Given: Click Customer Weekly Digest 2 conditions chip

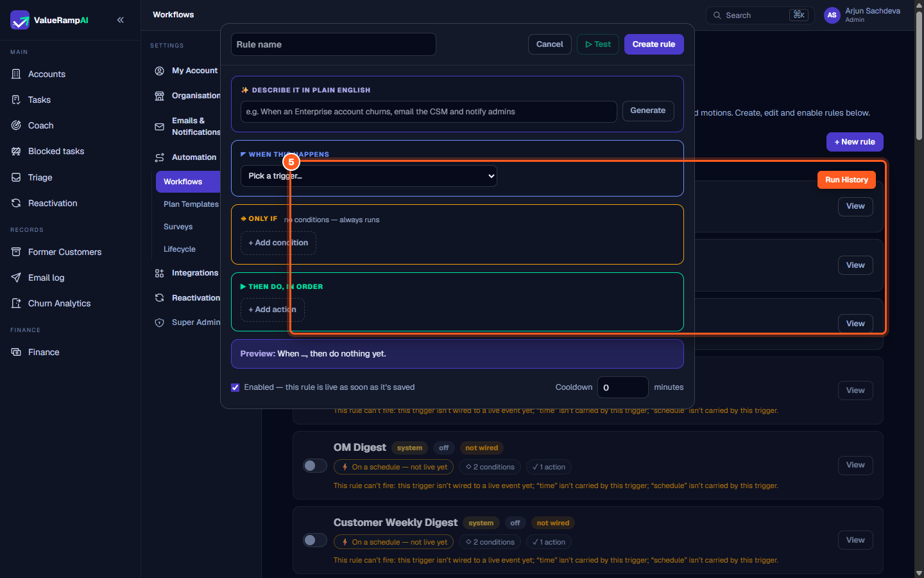Looking at the screenshot, I should 490,542.
